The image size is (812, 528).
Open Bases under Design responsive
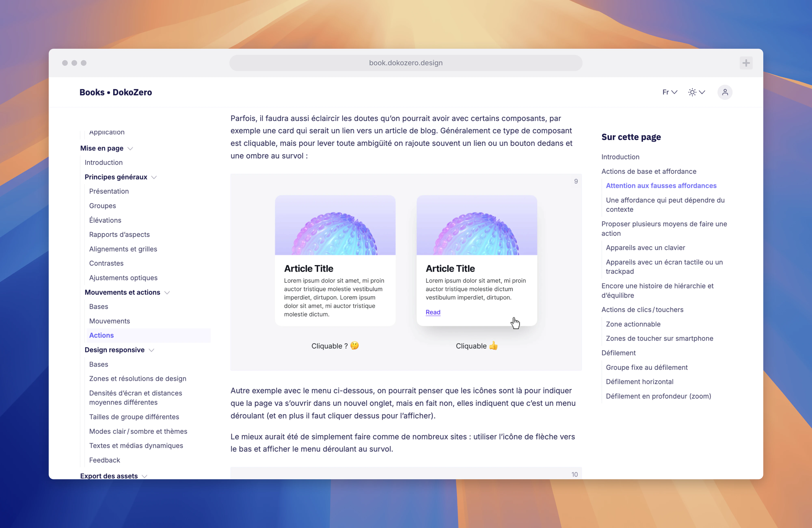99,364
